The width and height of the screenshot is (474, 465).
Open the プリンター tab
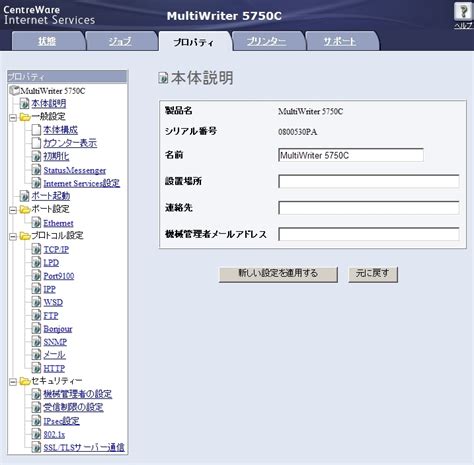(266, 41)
